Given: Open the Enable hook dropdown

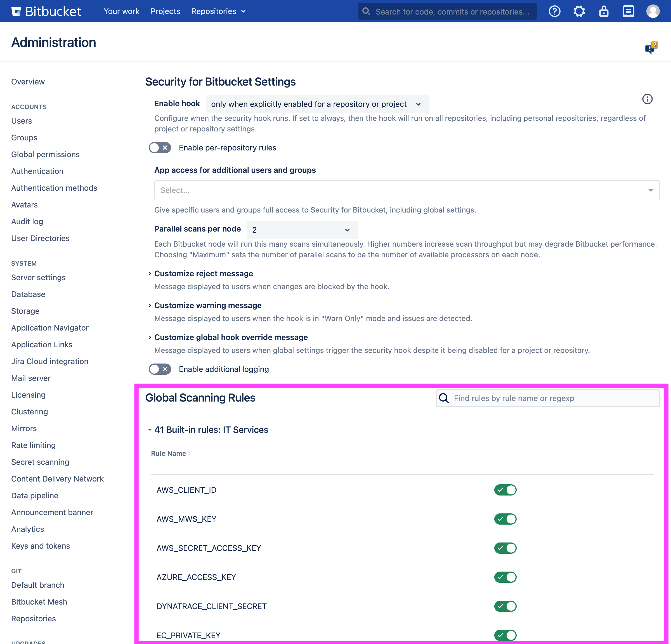Looking at the screenshot, I should 317,104.
